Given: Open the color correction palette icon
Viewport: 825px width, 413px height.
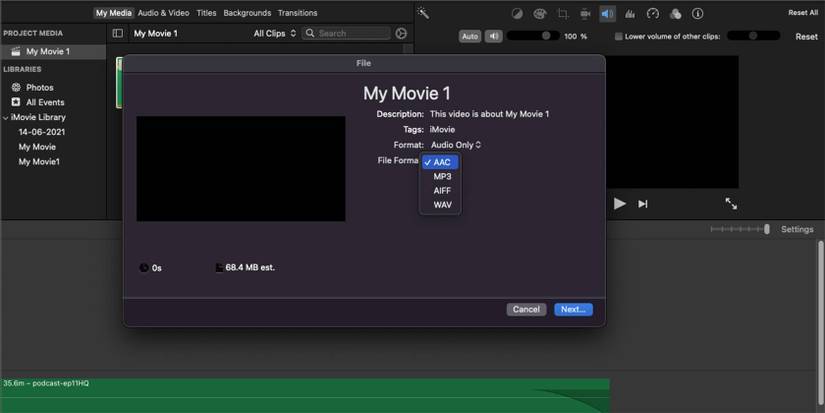Looking at the screenshot, I should (x=540, y=14).
